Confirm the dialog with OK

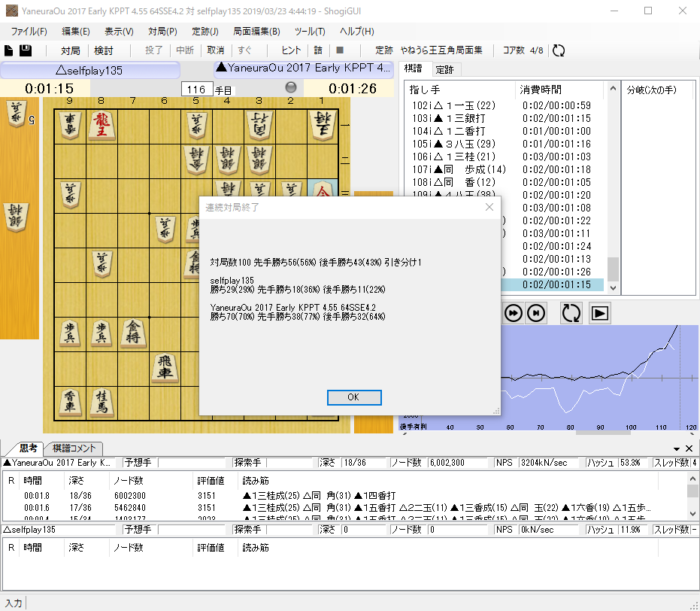click(354, 397)
